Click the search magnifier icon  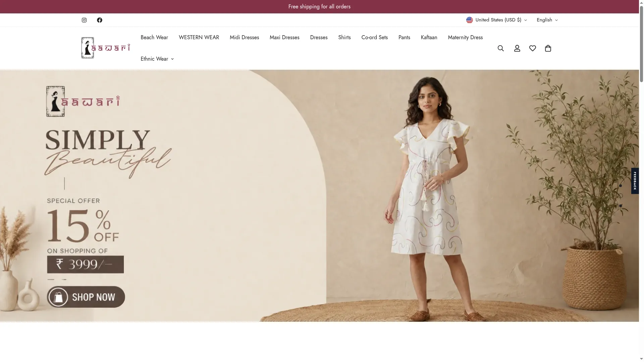pyautogui.click(x=501, y=48)
